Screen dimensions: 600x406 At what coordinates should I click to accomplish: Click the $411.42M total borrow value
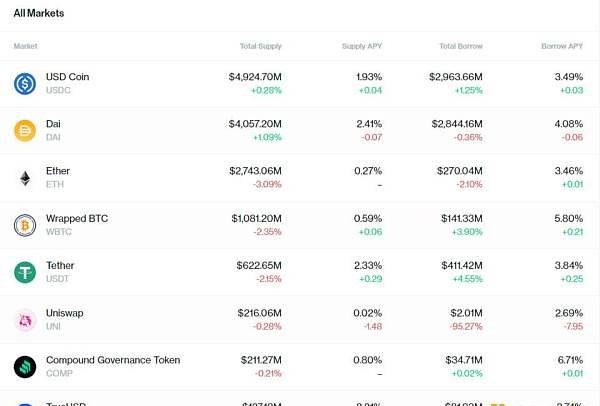[462, 266]
